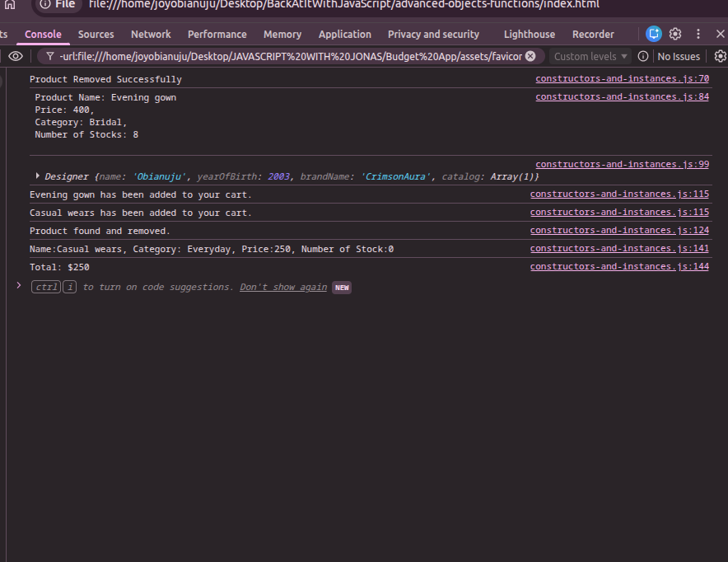Click the blue extension icon in DevTools toolbar
The image size is (728, 562).
pyautogui.click(x=653, y=34)
